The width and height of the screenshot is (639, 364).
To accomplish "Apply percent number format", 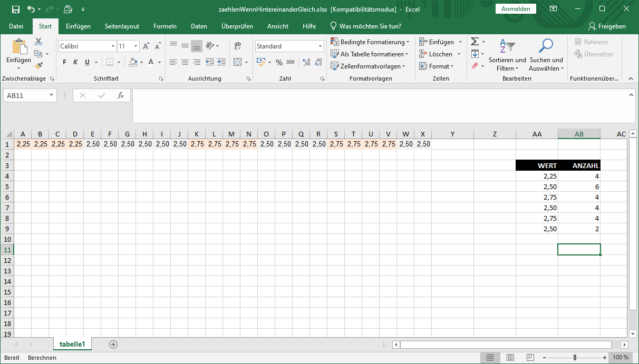I will click(279, 62).
